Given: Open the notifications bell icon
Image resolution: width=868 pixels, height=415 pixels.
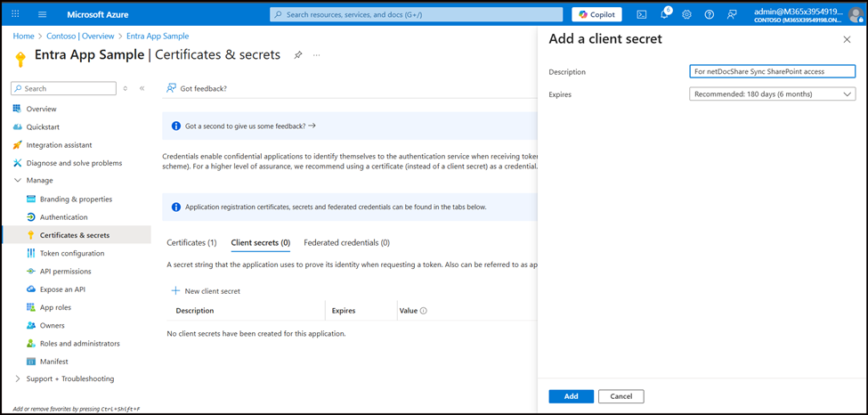Looking at the screenshot, I should 664,14.
